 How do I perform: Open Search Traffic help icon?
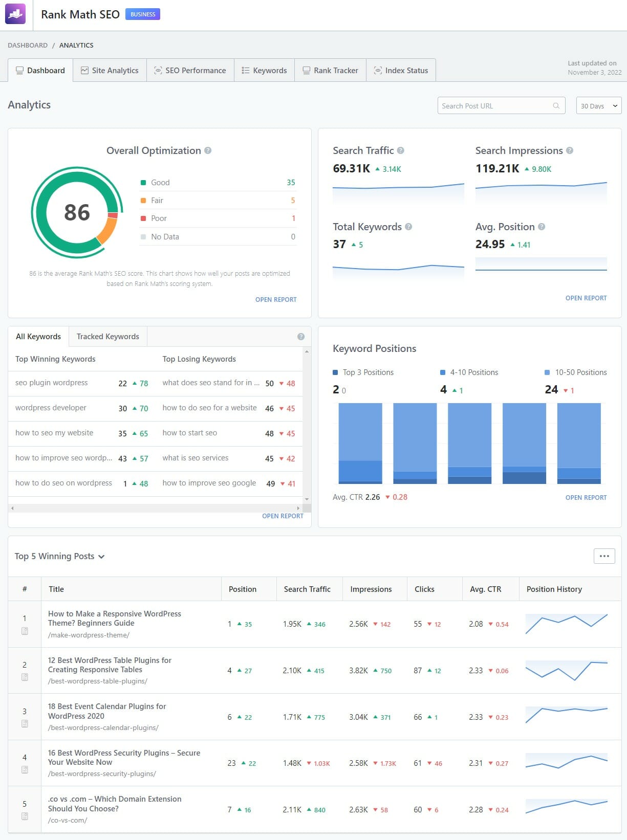pyautogui.click(x=401, y=150)
